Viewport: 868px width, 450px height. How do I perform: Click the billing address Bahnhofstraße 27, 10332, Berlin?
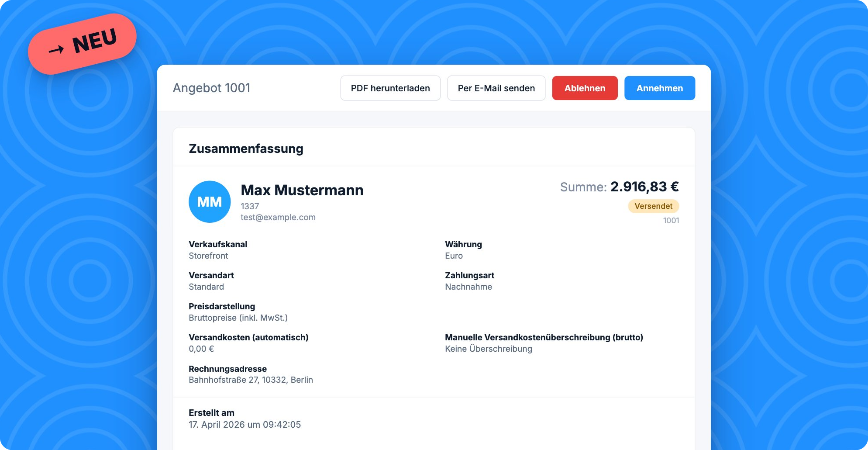251,380
